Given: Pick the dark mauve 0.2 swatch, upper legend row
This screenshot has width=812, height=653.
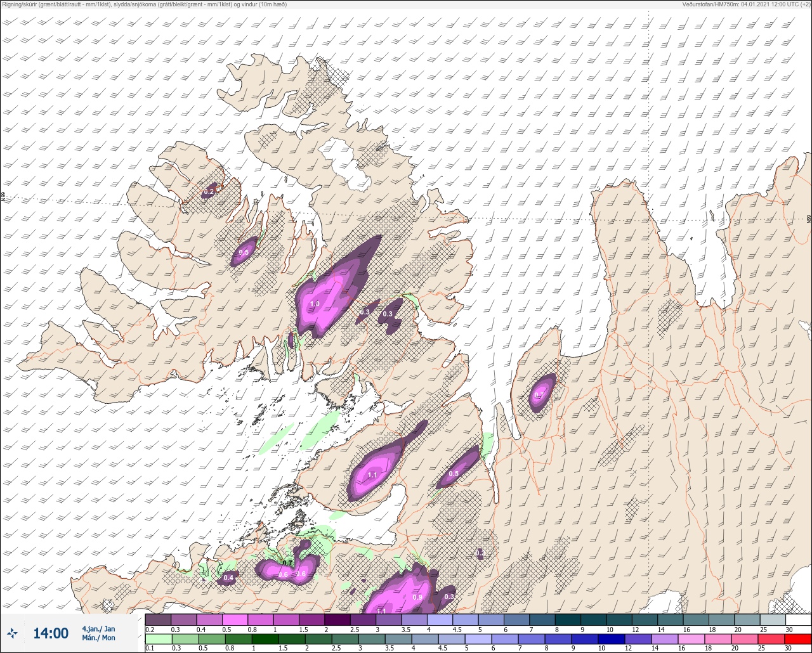Looking at the screenshot, I should point(158,619).
